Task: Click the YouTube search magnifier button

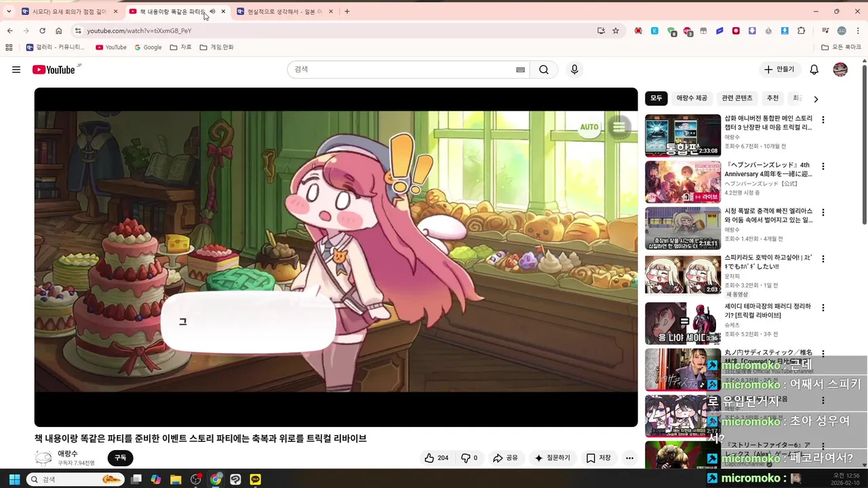Action: coord(544,70)
